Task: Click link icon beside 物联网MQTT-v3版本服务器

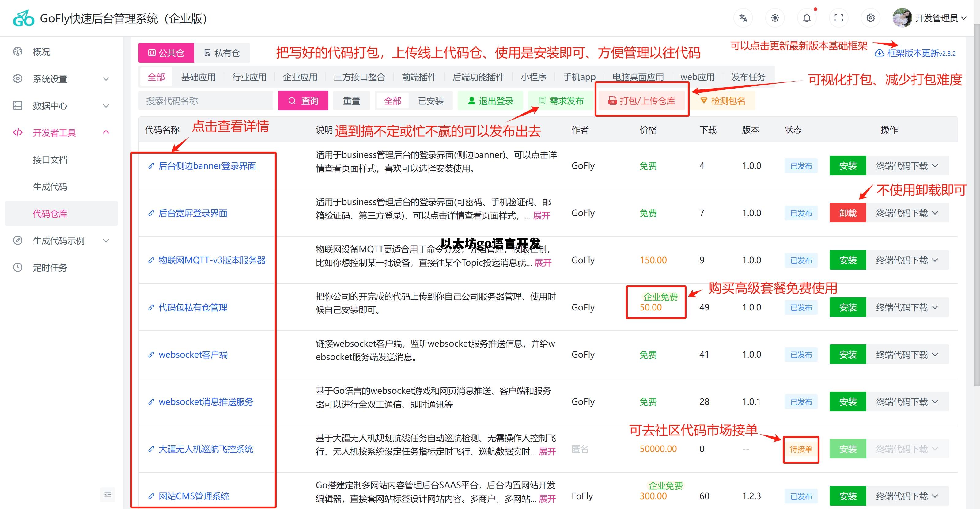Action: coord(151,260)
